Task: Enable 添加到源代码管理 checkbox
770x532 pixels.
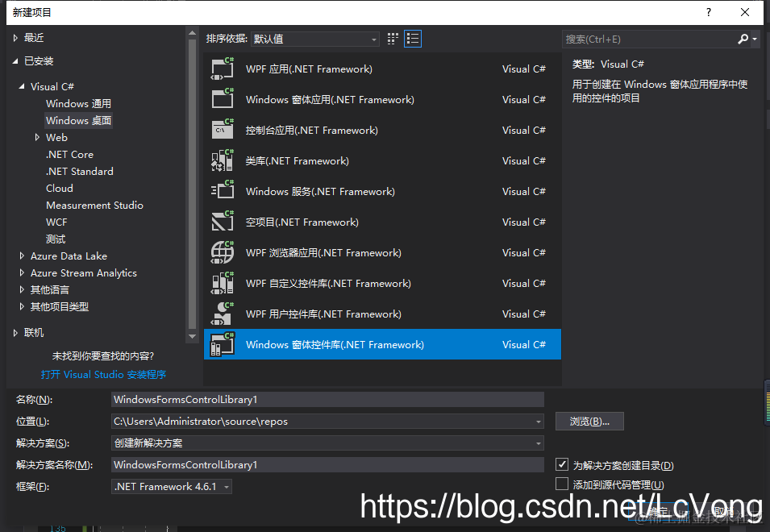Action: (x=562, y=484)
